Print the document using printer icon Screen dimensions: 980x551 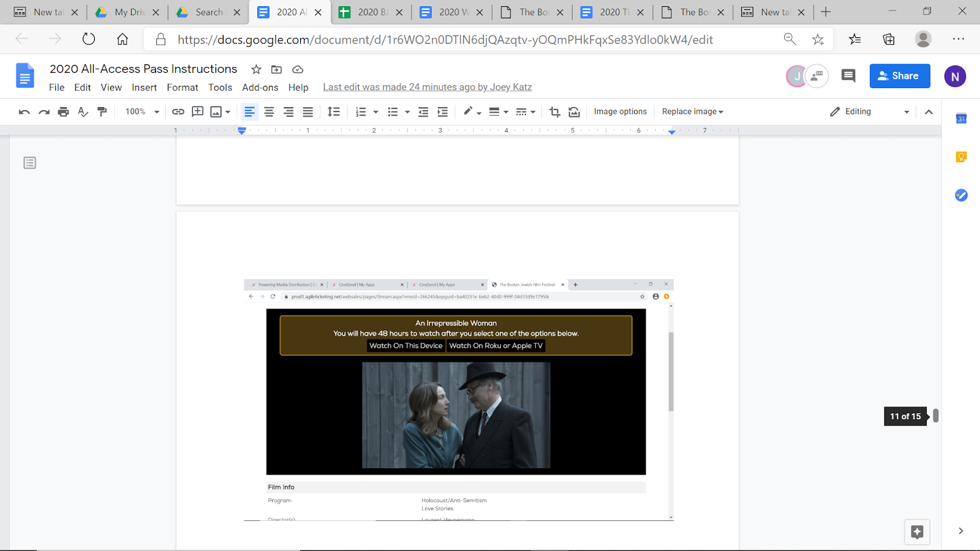tap(63, 111)
